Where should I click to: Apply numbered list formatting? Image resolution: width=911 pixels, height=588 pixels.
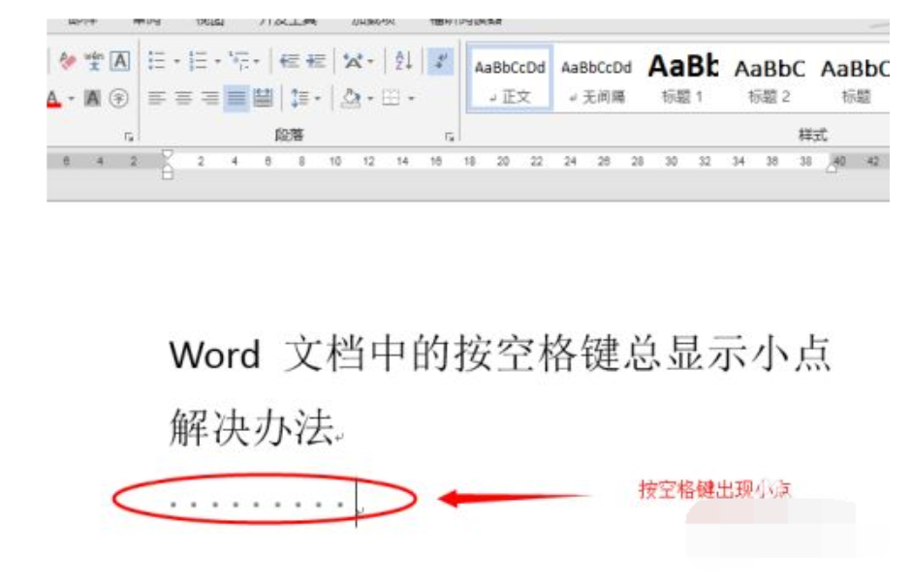198,60
